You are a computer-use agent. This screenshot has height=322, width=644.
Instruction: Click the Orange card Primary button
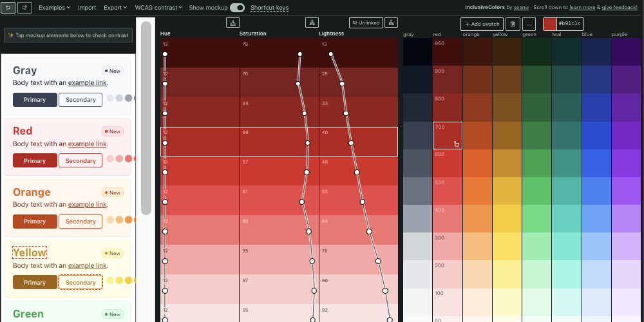(x=35, y=222)
